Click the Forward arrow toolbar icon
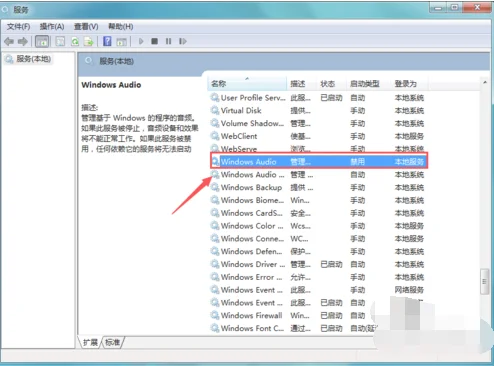Screen dimensions: 494x366 click(x=23, y=41)
